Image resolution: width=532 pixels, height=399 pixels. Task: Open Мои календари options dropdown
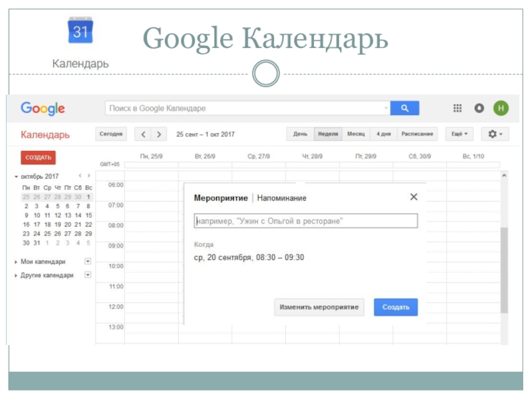[x=88, y=261]
